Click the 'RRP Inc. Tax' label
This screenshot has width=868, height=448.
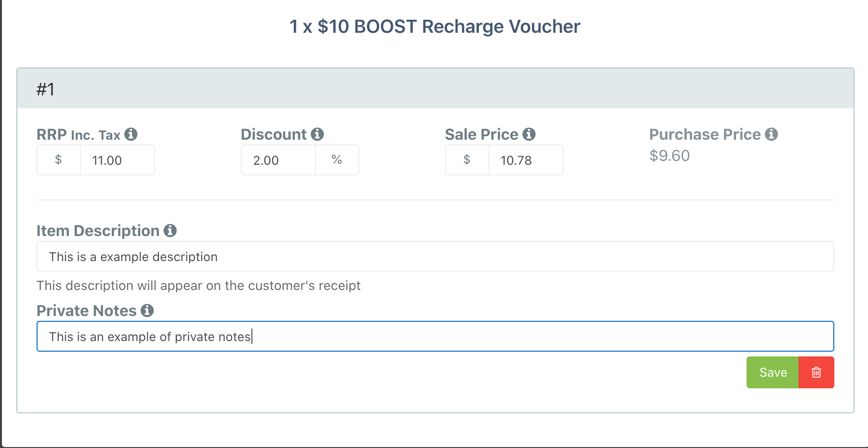tap(79, 134)
